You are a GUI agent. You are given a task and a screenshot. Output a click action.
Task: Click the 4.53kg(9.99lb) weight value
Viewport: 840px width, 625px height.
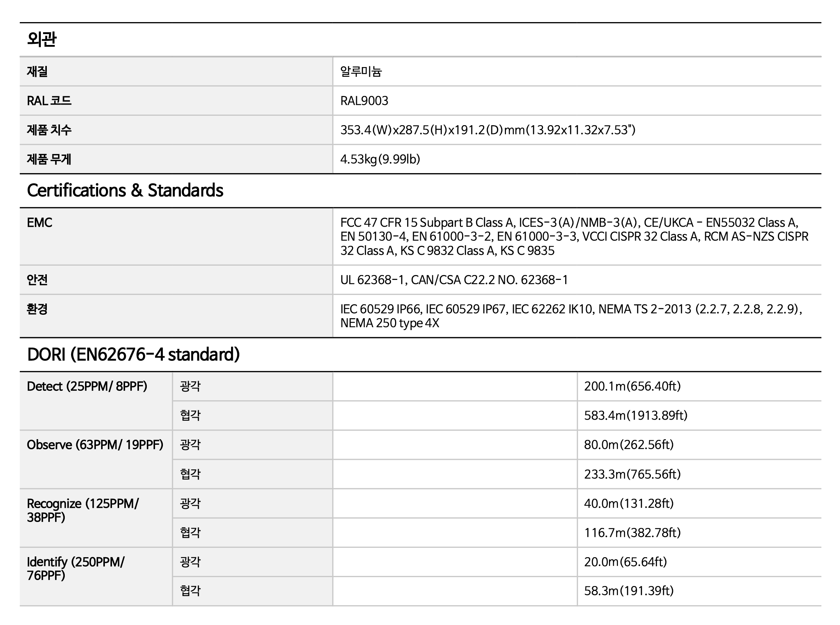tap(380, 159)
